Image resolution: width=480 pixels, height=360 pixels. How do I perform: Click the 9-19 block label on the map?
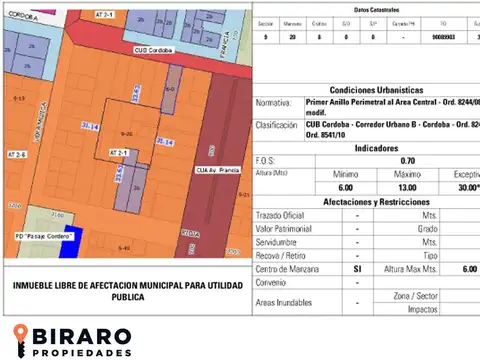coord(19,98)
